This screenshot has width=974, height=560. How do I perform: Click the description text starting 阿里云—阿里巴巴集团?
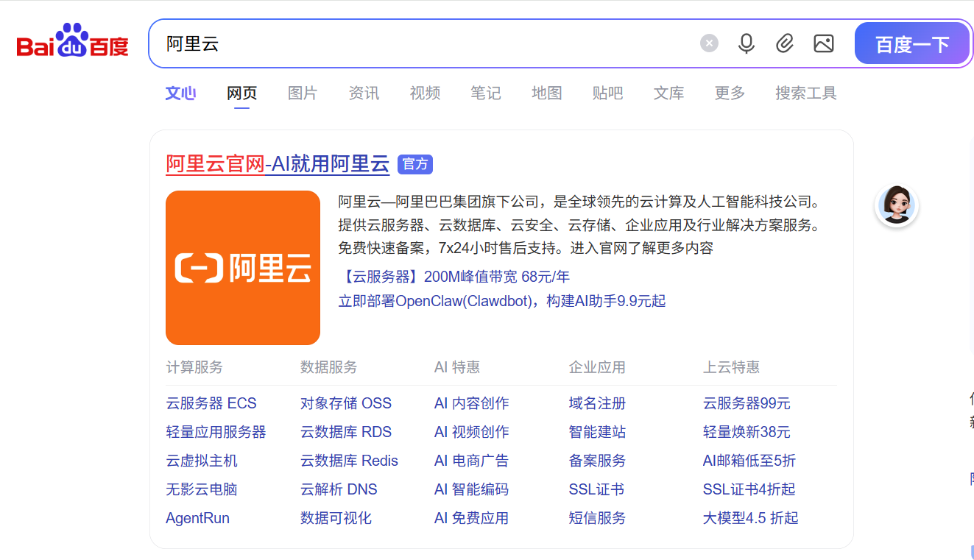579,224
